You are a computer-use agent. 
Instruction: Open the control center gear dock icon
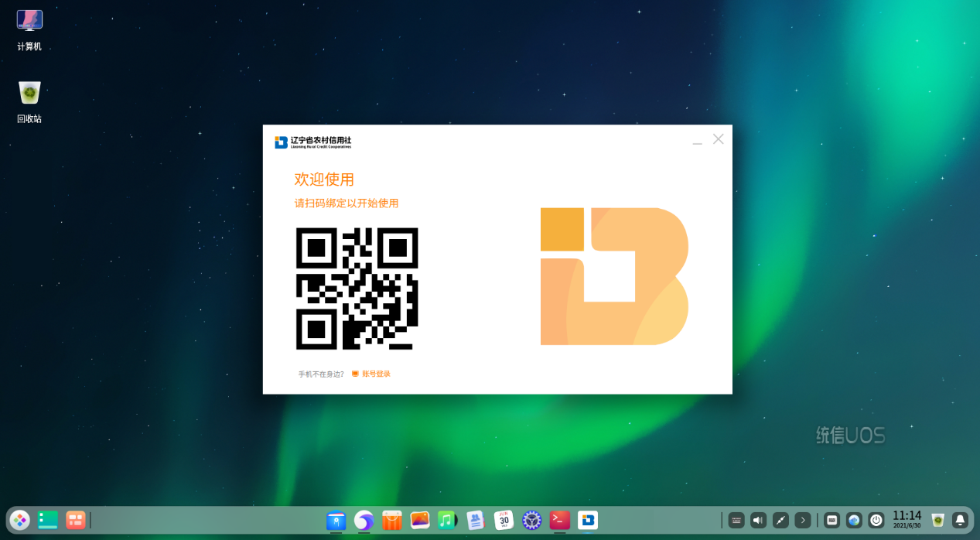531,521
